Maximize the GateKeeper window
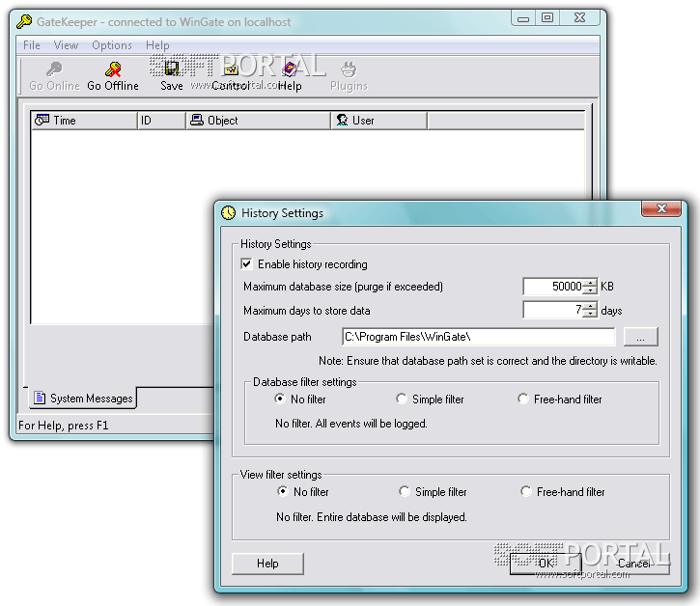This screenshot has width=700, height=606. click(x=547, y=17)
